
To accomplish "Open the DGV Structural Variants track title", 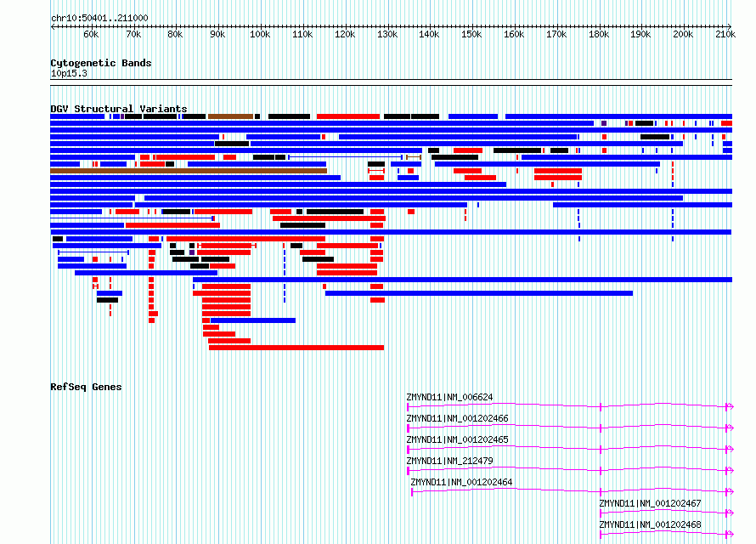I will pos(119,109).
